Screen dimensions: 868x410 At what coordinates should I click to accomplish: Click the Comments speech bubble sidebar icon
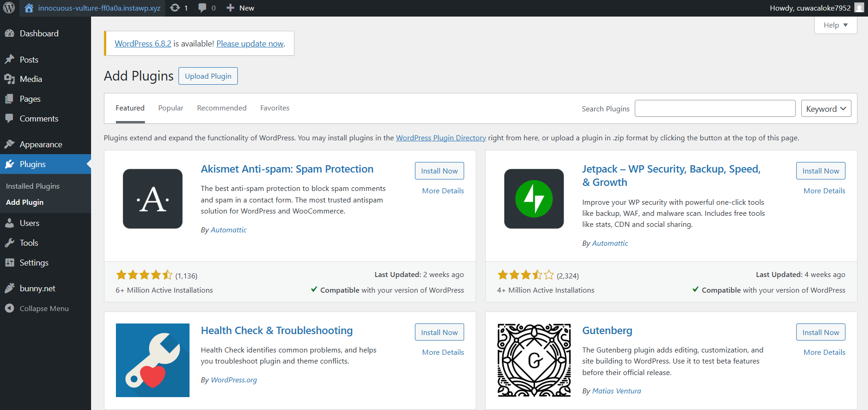[x=9, y=118]
